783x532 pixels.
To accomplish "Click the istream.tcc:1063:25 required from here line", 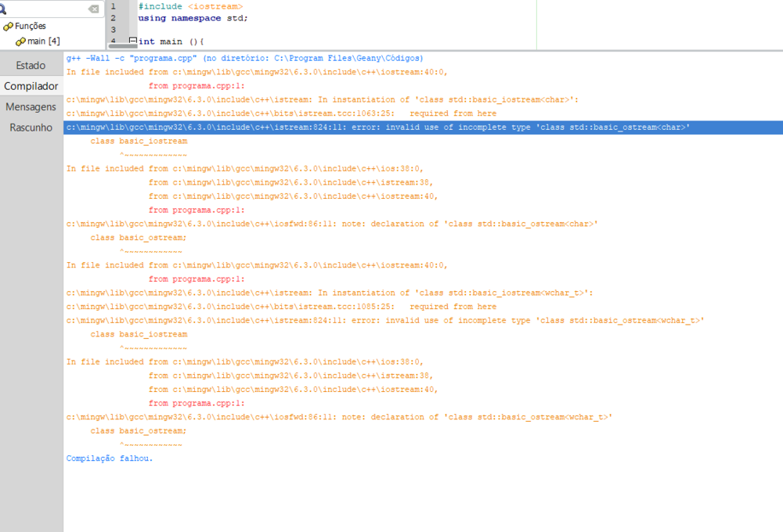I will click(x=281, y=113).
